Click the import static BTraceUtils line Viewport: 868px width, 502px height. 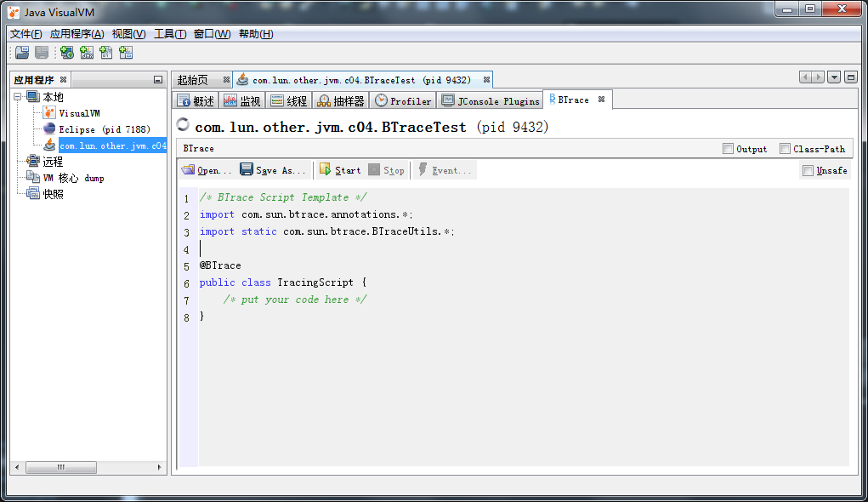(327, 231)
